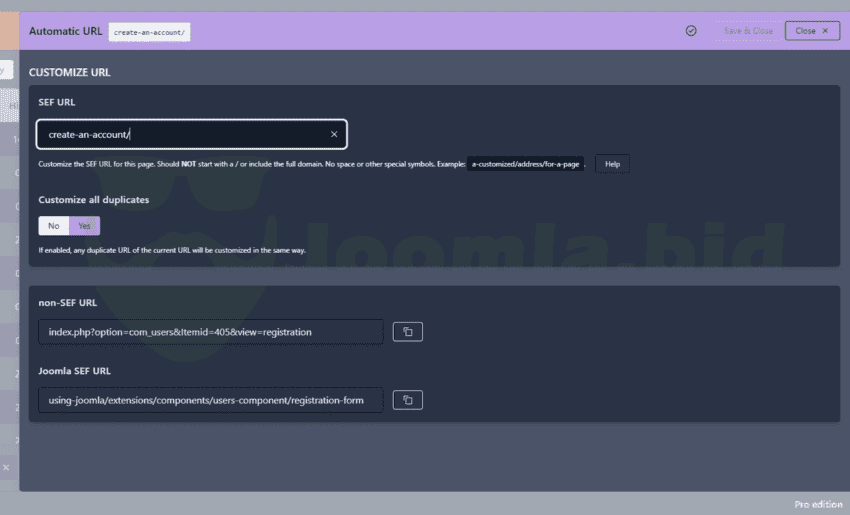Click the X icon at bottom-left edge
The height and width of the screenshot is (515, 850).
(6, 467)
